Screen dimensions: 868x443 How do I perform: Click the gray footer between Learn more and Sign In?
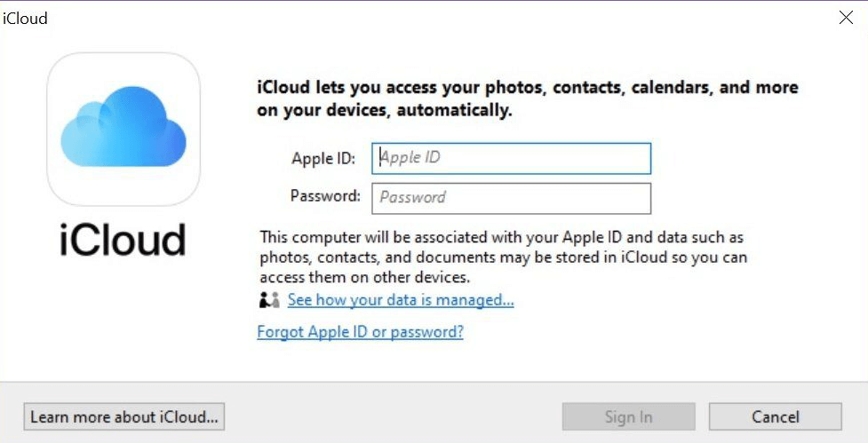click(391, 416)
